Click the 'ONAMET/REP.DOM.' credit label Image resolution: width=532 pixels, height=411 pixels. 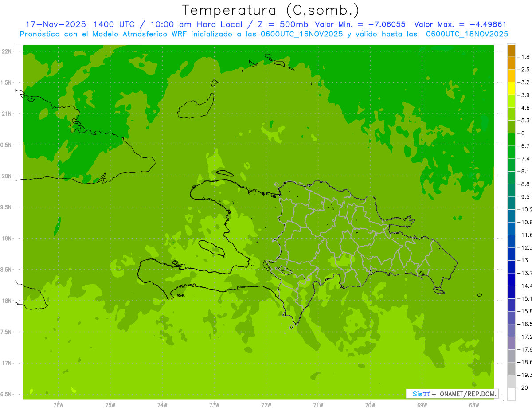pos(467,394)
